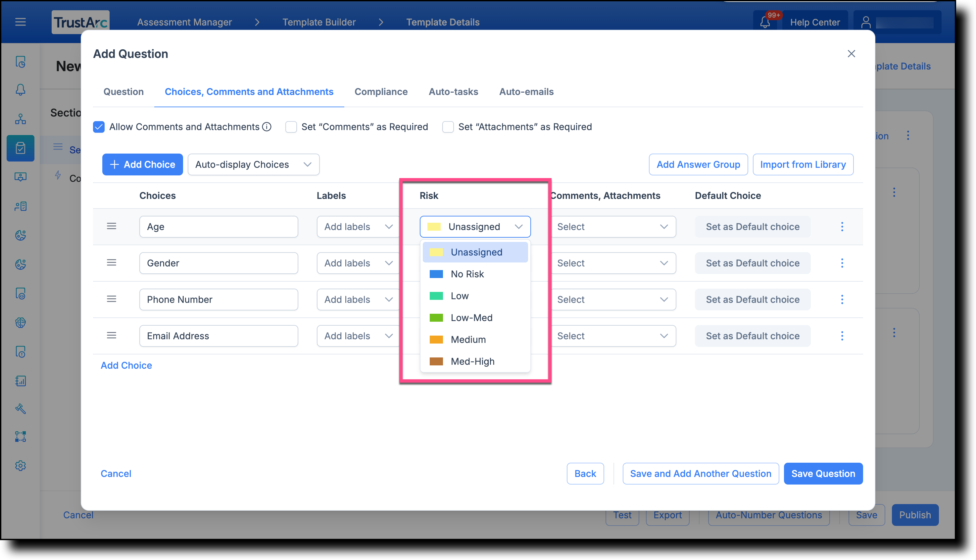Open the hierarchy tree sidebar icon
Screen dimensions: 976x560
pyautogui.click(x=21, y=119)
